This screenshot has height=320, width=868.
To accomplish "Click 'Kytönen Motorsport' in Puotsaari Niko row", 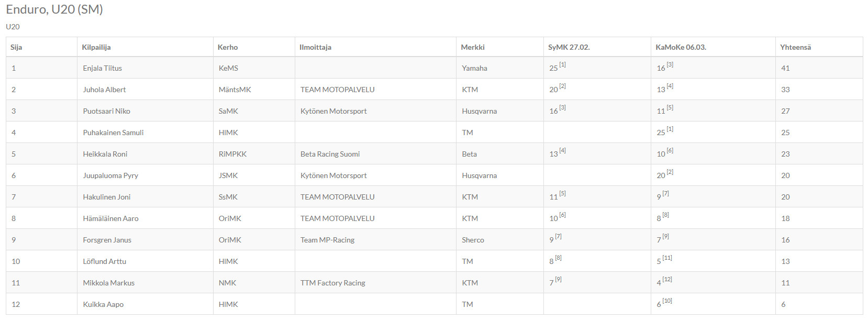I will (x=333, y=111).
